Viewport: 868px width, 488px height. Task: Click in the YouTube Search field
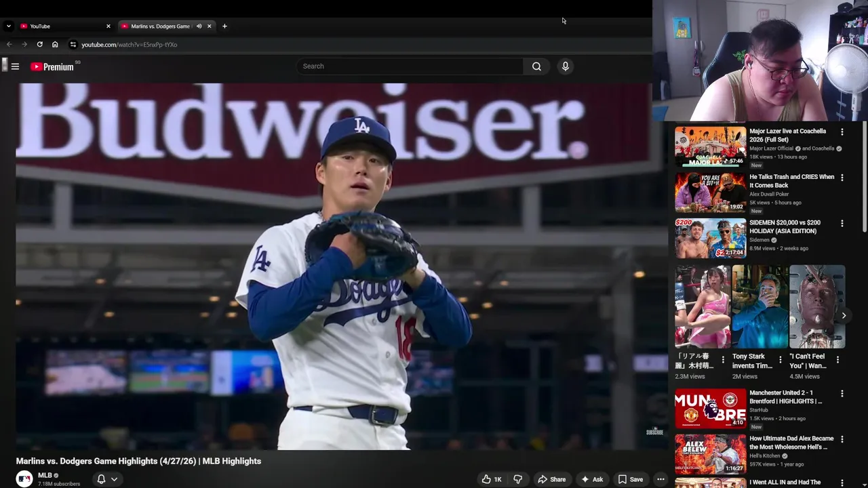click(409, 66)
